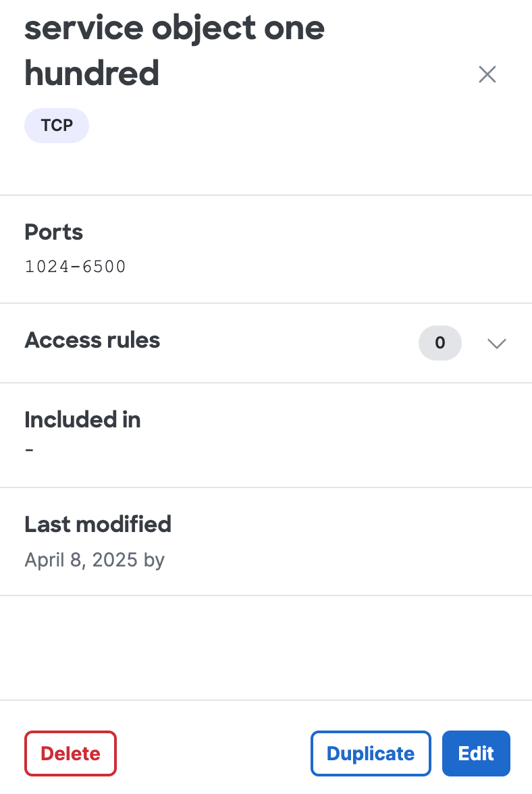This screenshot has width=532, height=794.
Task: Click the 'service object one' title line
Action: pos(174,28)
